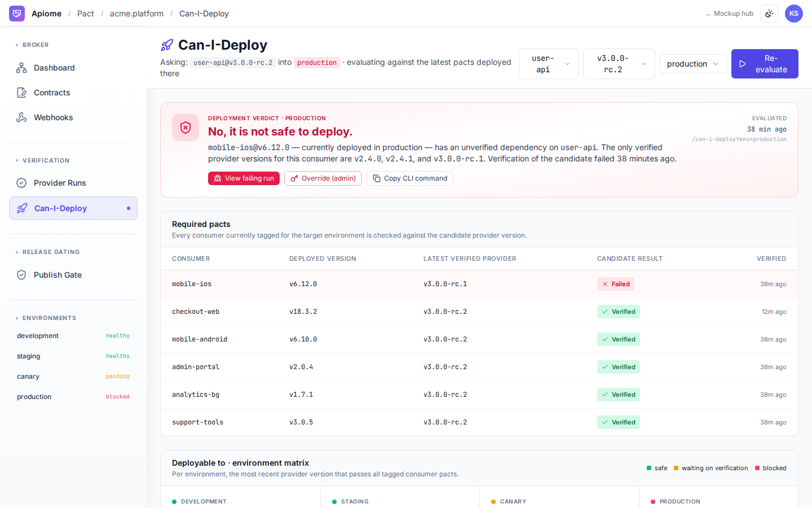The width and height of the screenshot is (812, 508).
Task: Click the support-tools consumer name
Action: [197, 422]
